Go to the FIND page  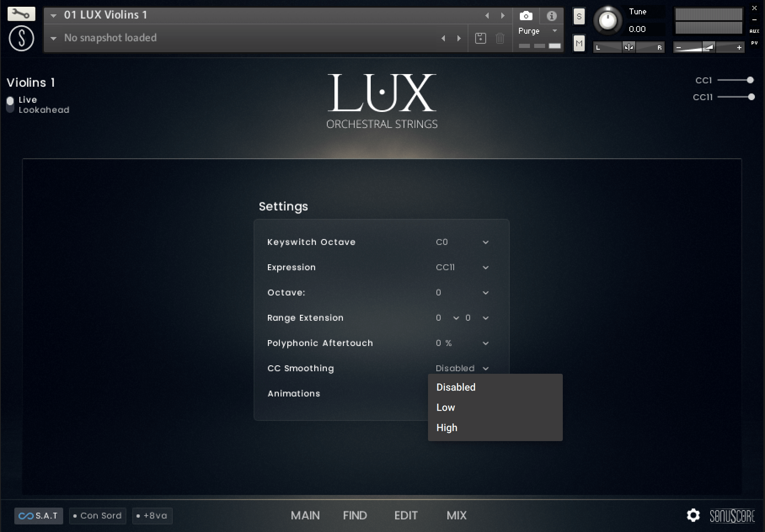[355, 515]
